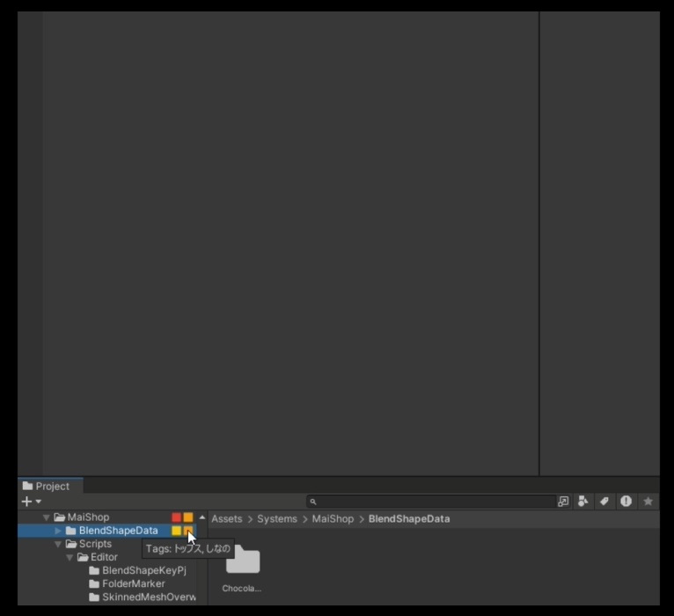
Task: Collapse the Editor folder
Action: 70,557
